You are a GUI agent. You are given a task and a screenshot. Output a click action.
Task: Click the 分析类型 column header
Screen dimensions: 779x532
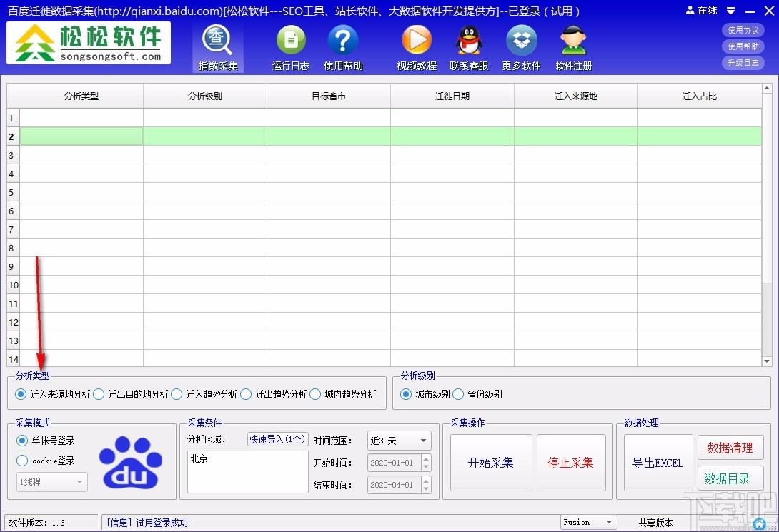pos(81,96)
